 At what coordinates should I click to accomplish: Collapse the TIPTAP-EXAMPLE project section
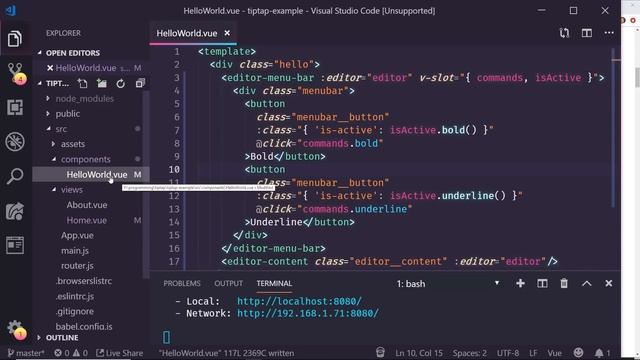[x=57, y=84]
